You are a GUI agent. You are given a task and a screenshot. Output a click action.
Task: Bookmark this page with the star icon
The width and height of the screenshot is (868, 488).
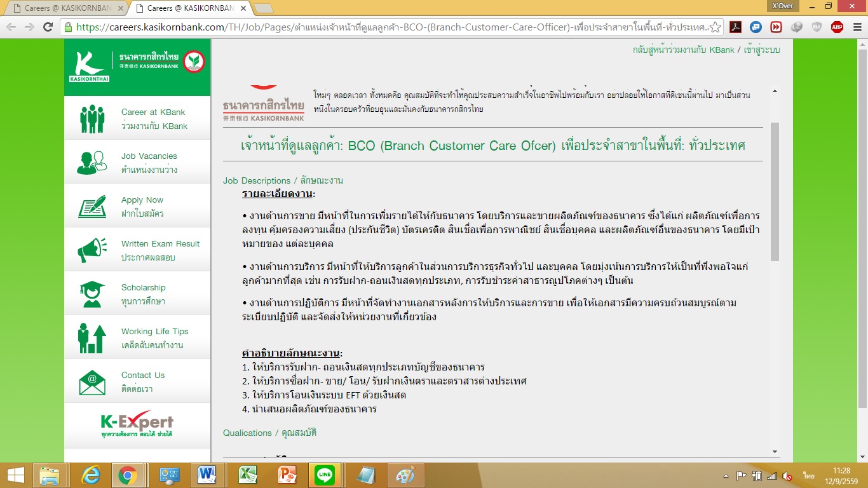click(715, 27)
